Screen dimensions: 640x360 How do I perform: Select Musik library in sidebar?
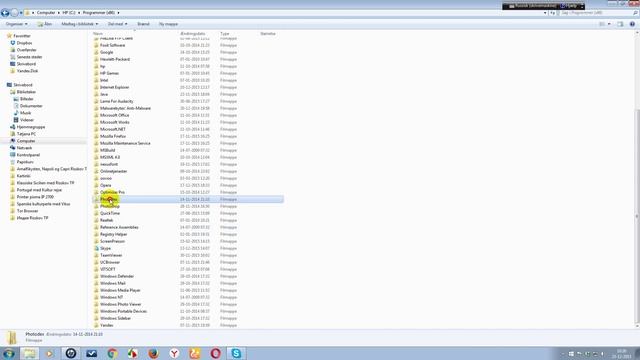point(25,113)
